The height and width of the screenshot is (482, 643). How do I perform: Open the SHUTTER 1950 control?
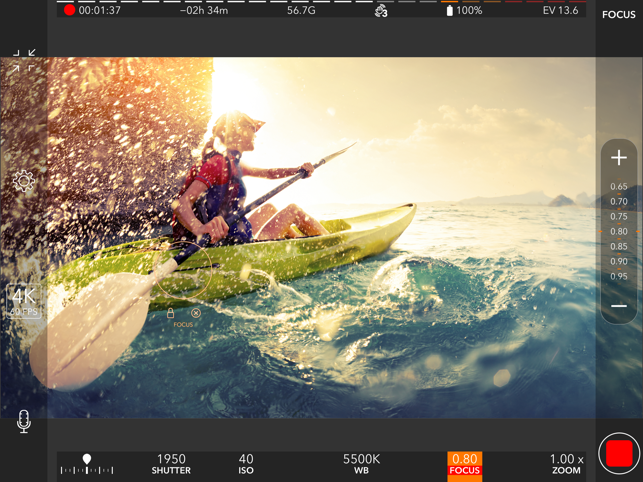click(x=171, y=464)
